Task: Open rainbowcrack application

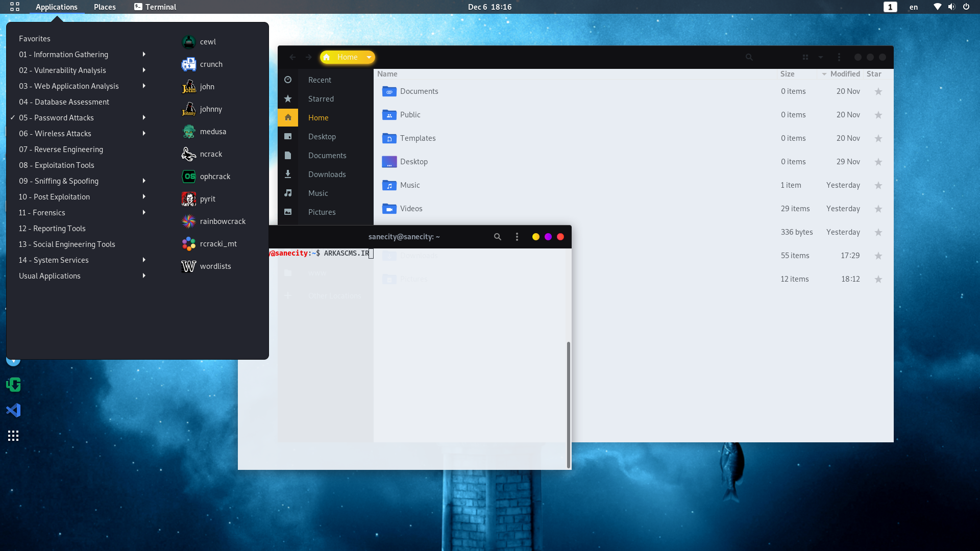Action: coord(222,221)
